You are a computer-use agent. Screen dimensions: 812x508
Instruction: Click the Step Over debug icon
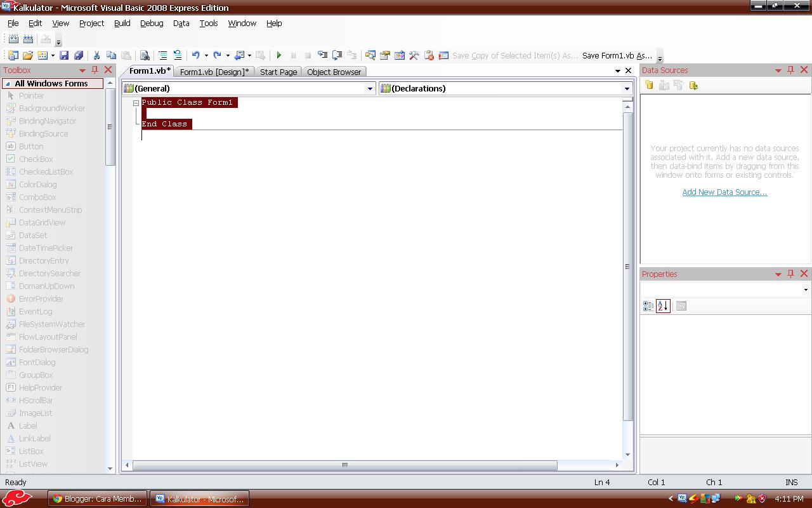click(x=337, y=55)
